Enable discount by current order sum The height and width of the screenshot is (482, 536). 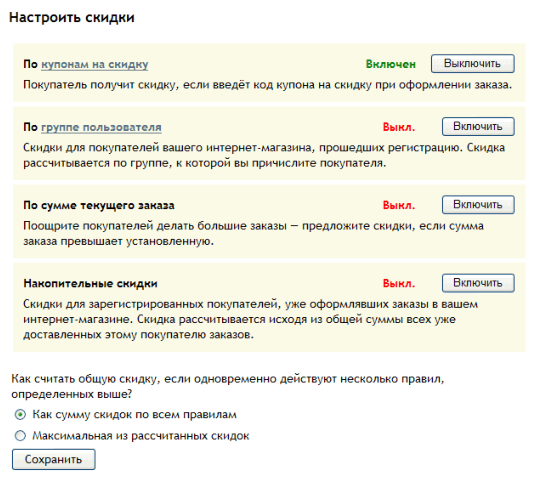(478, 205)
